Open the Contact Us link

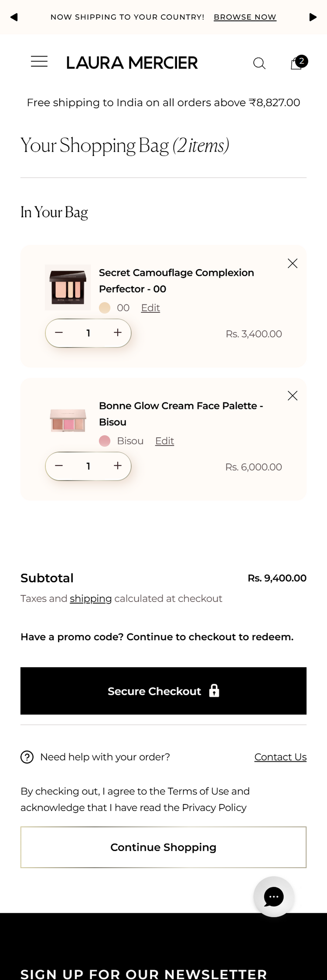pyautogui.click(x=280, y=757)
